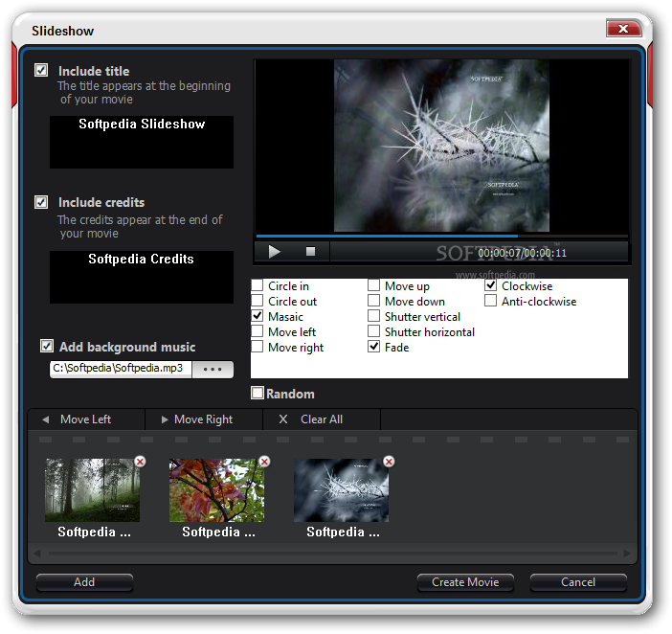Remove the frosty branch thumbnail with its red X

(x=389, y=462)
